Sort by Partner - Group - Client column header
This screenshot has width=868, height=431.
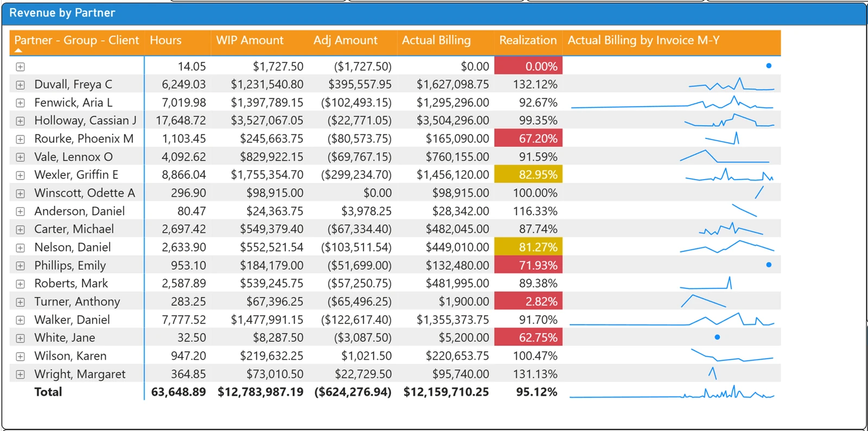tap(76, 40)
